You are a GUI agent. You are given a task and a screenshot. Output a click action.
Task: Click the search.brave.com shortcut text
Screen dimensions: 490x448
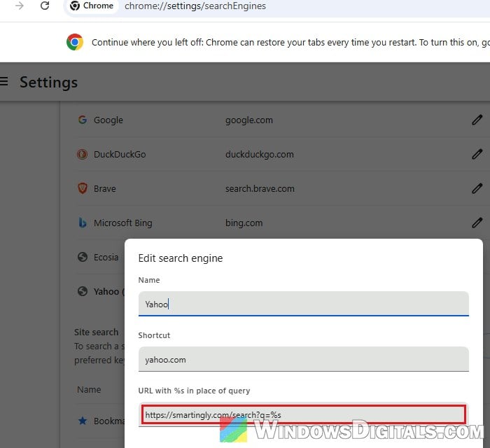[x=260, y=189]
